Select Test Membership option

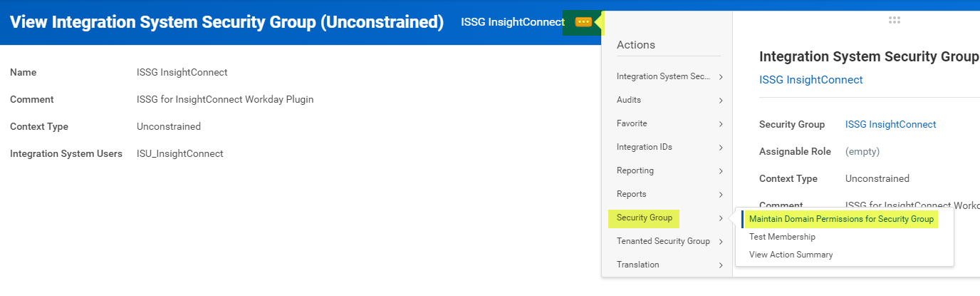point(782,237)
